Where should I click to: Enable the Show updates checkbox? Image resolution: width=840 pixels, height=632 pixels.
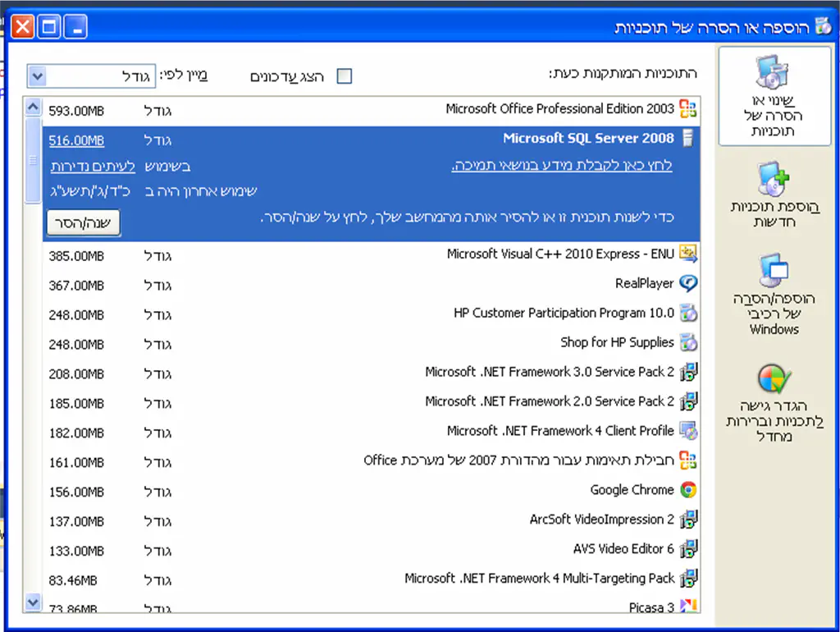(x=345, y=76)
